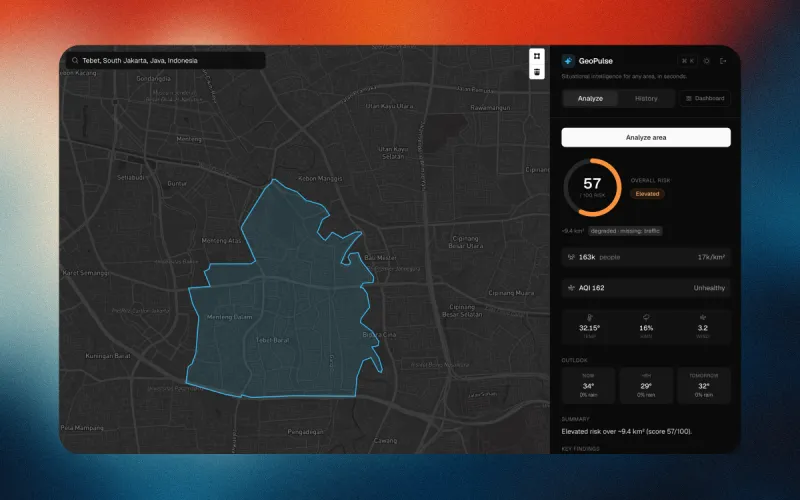Select the polygon draw tool on the map
Image resolution: width=800 pixels, height=500 pixels.
(x=537, y=56)
